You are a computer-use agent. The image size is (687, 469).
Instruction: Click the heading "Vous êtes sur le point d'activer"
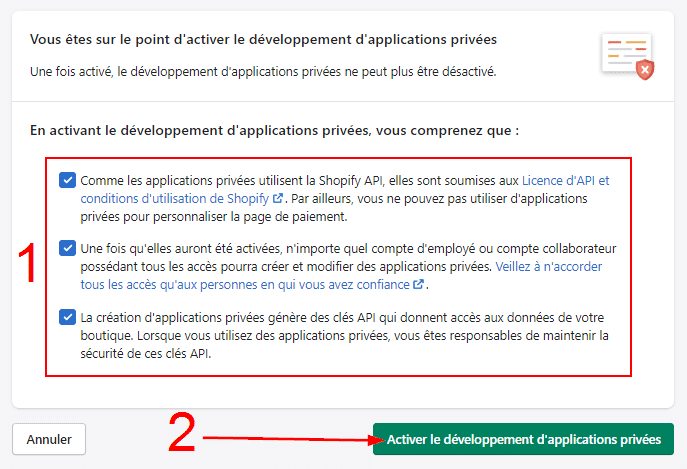(x=264, y=39)
